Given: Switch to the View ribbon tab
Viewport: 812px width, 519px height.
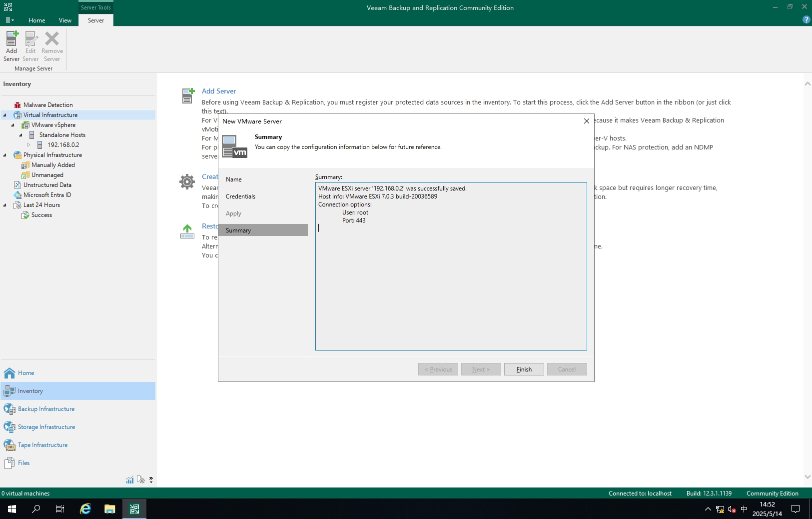Looking at the screenshot, I should 65,20.
